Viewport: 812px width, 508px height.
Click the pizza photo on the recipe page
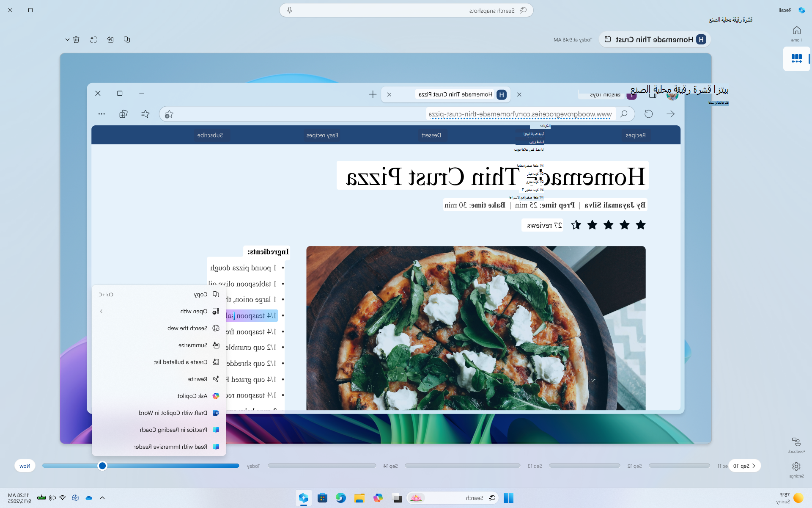click(476, 328)
